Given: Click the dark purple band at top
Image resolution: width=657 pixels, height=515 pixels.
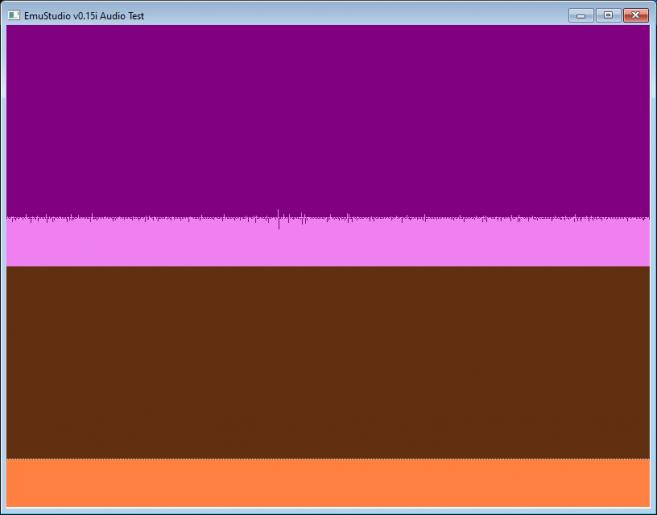Looking at the screenshot, I should tap(328, 115).
